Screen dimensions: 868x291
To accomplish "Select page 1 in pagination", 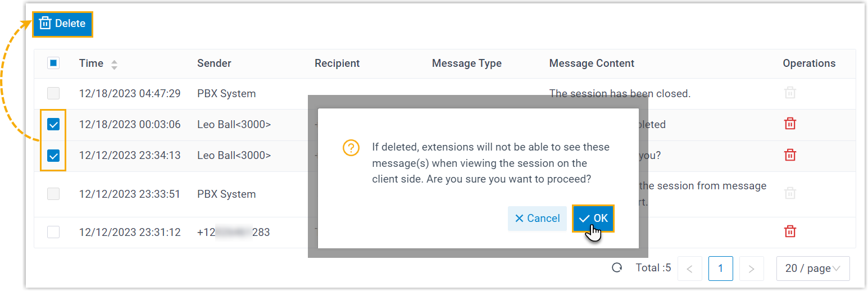I will coord(721,269).
